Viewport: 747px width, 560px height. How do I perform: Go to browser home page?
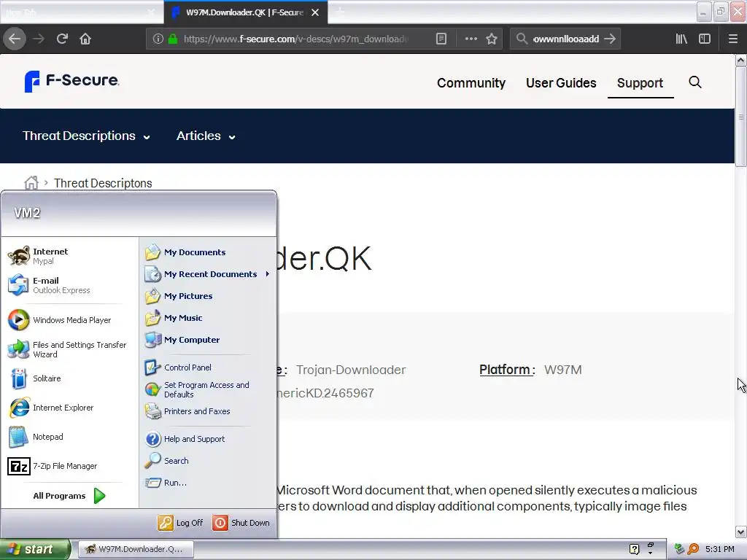click(x=85, y=39)
